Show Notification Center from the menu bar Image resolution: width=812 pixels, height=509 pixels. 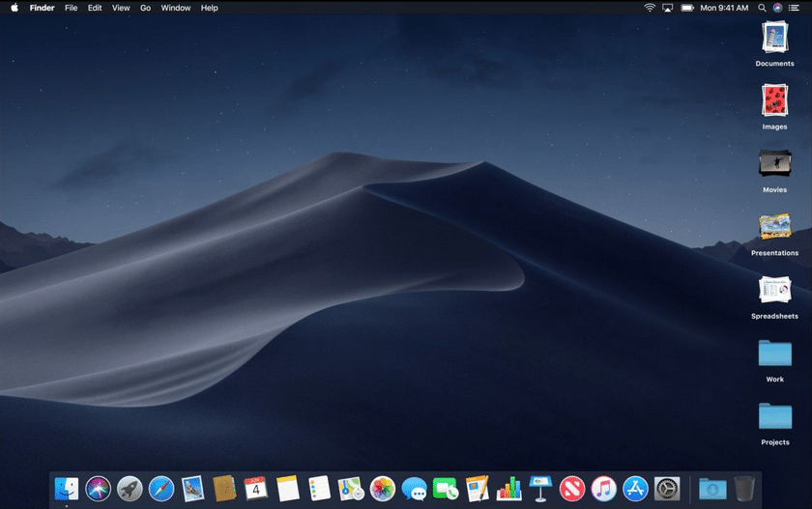(x=794, y=8)
